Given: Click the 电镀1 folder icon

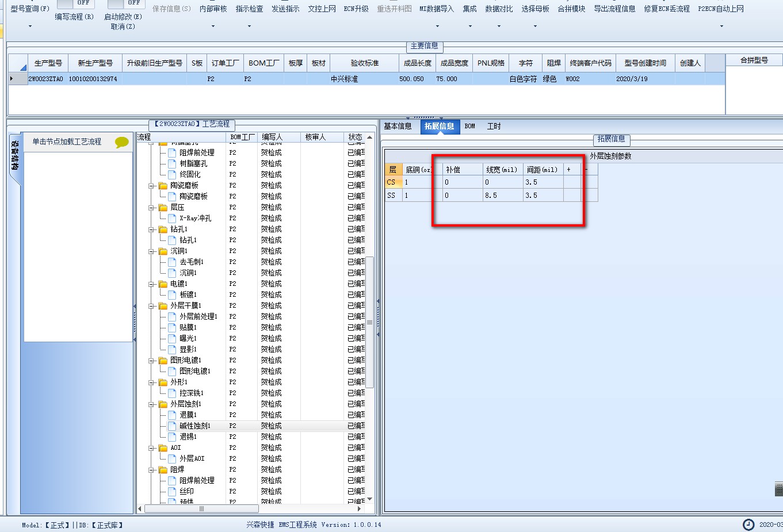Looking at the screenshot, I should [163, 284].
